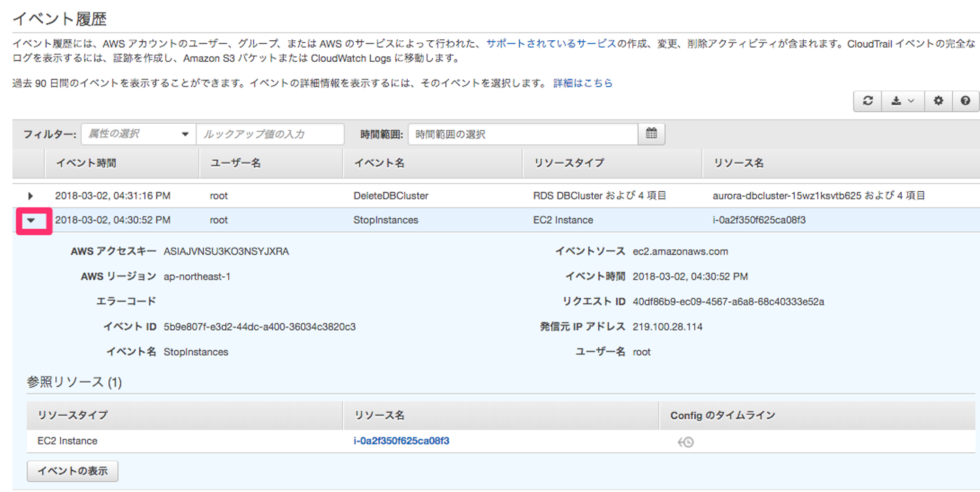
Task: Click the time range input field
Action: [523, 134]
